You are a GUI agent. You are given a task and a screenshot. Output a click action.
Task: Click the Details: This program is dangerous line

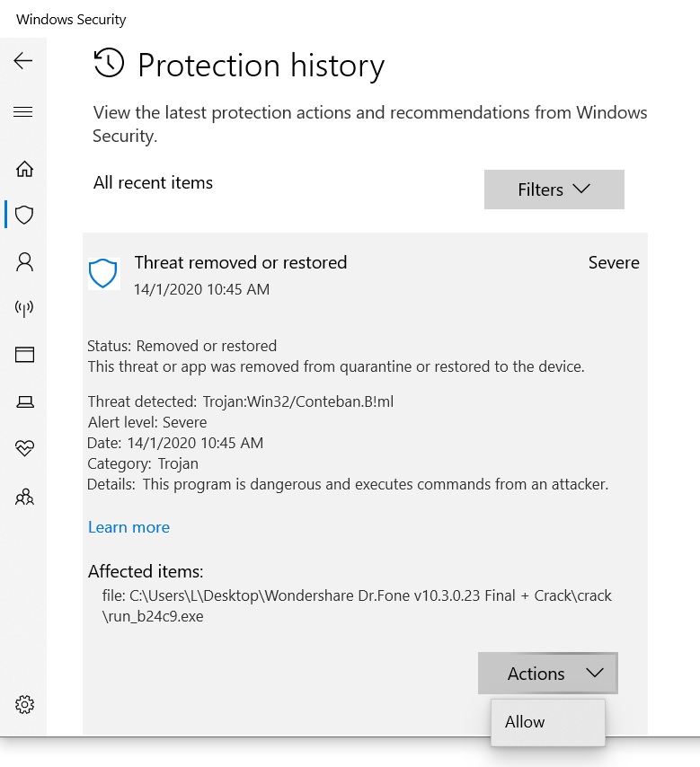click(348, 484)
